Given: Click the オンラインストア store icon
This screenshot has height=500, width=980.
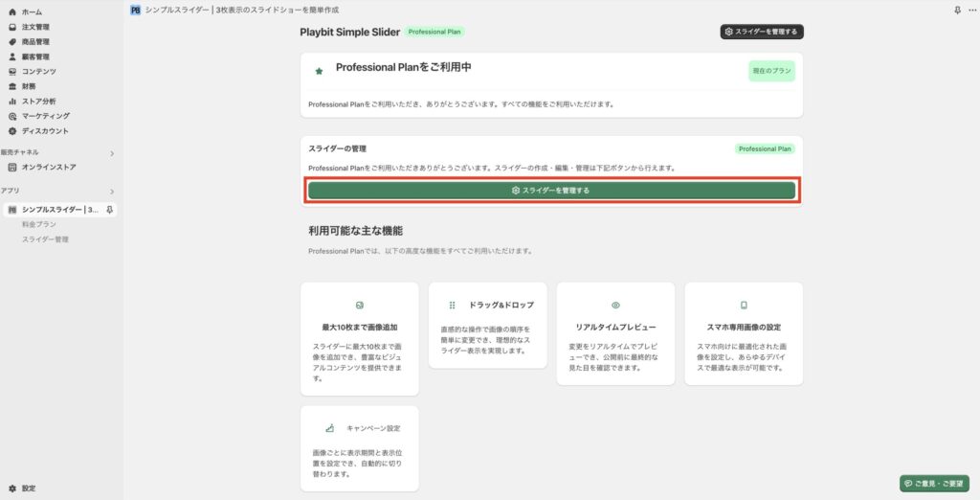Looking at the screenshot, I should [x=11, y=167].
